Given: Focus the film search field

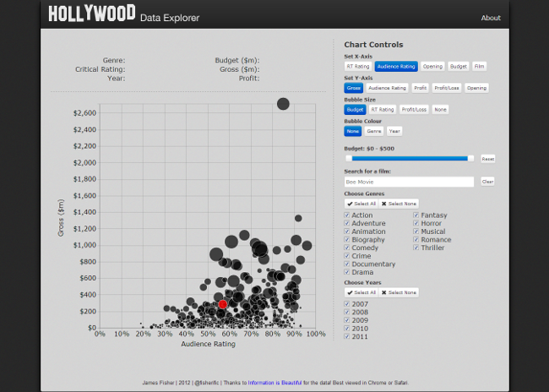Looking at the screenshot, I should [409, 182].
